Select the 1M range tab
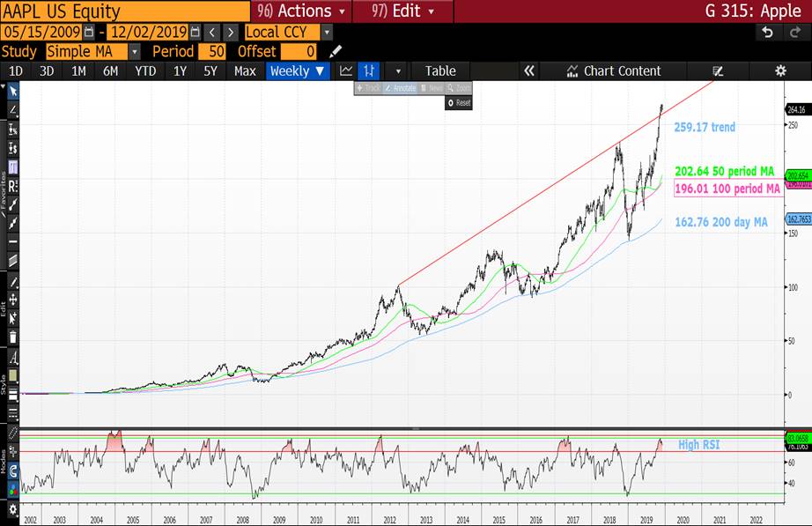The image size is (812, 526). pyautogui.click(x=78, y=71)
